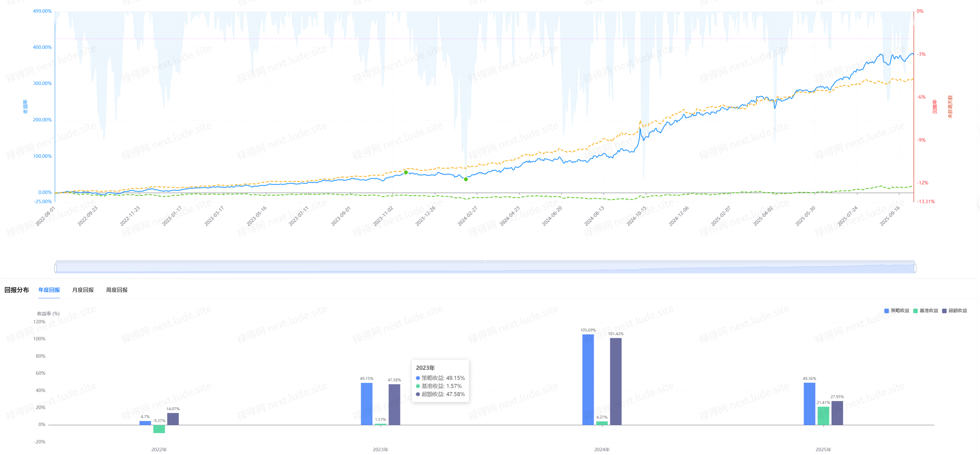The width and height of the screenshot is (980, 455).
Task: Click the data zoom top move handle
Action: 485,261
